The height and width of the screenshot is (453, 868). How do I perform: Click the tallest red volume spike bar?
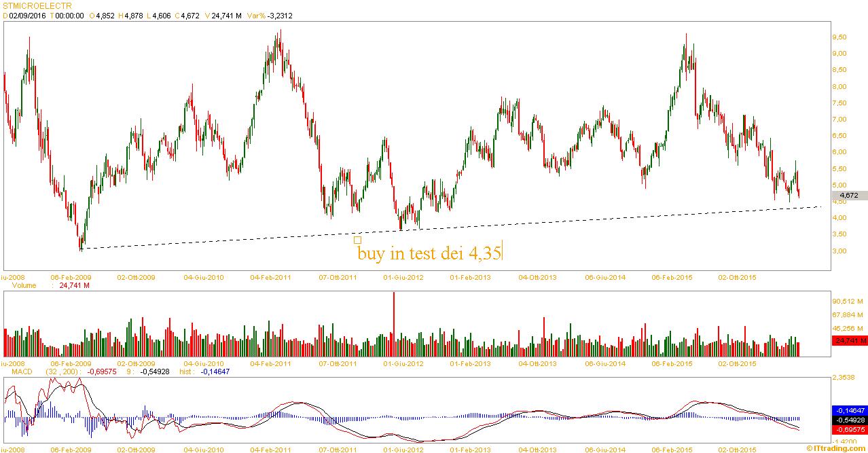click(393, 316)
